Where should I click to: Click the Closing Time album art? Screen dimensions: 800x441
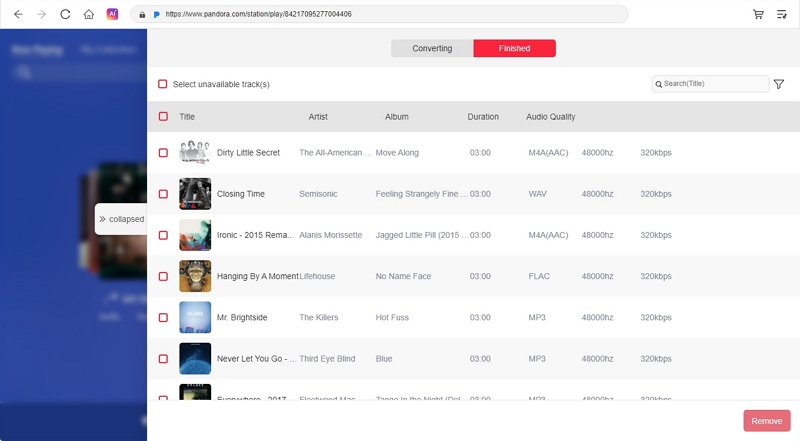[x=195, y=194]
